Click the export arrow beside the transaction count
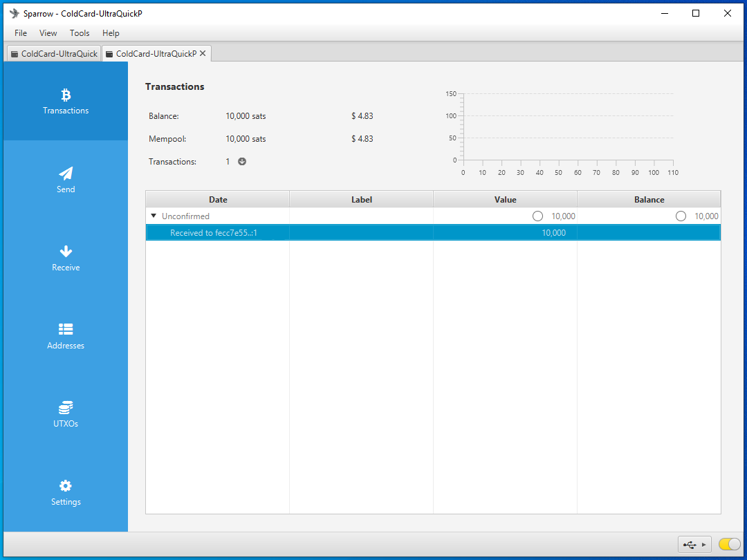Screen dimensions: 747x560 (242, 161)
